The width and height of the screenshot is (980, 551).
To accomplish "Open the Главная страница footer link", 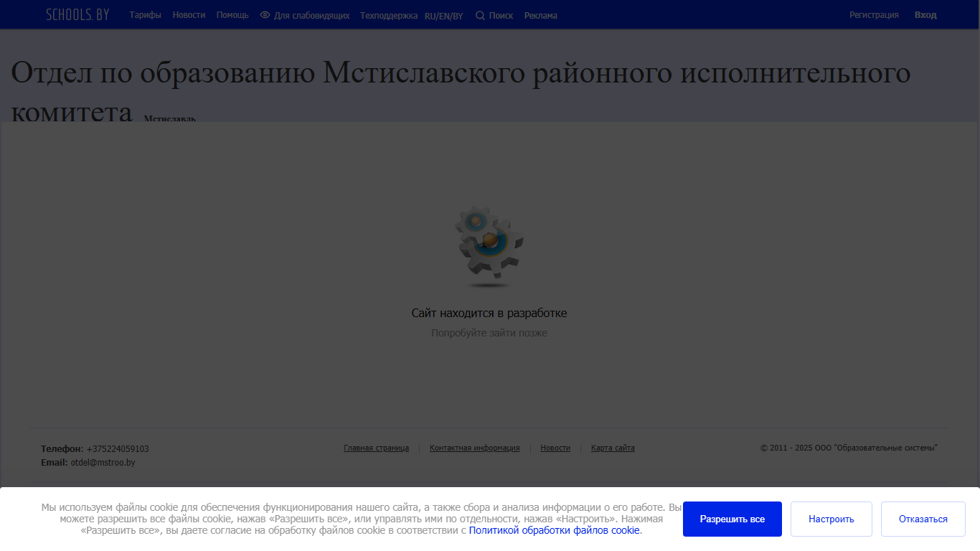I will click(x=376, y=448).
